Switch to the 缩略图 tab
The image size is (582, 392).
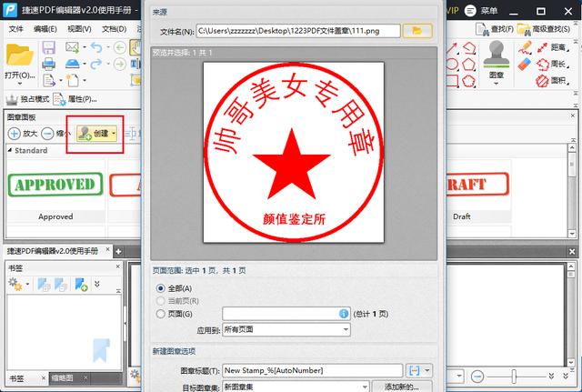coord(60,377)
